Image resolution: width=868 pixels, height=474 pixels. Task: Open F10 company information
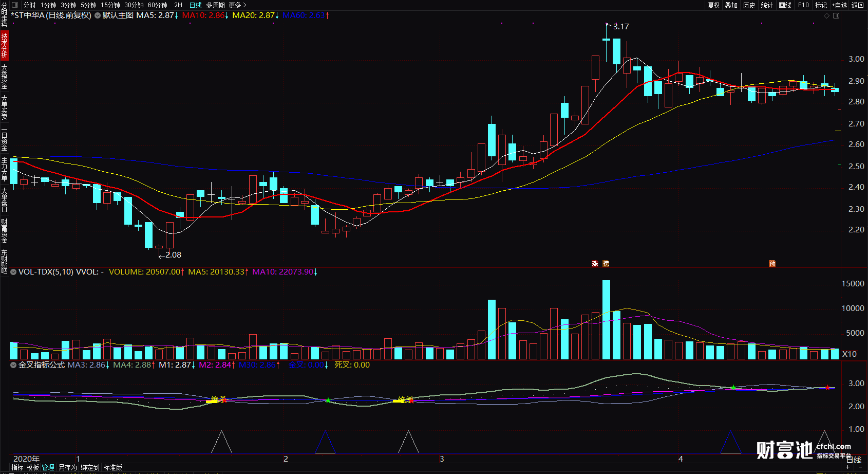pyautogui.click(x=803, y=5)
